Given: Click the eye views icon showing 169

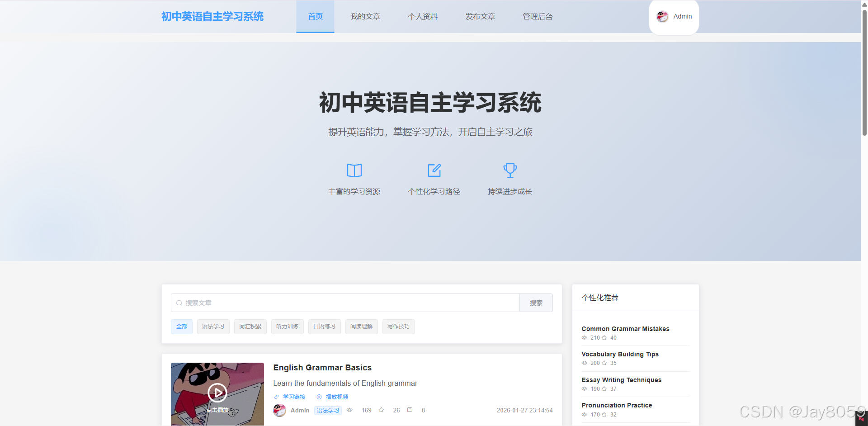Looking at the screenshot, I should tap(349, 410).
